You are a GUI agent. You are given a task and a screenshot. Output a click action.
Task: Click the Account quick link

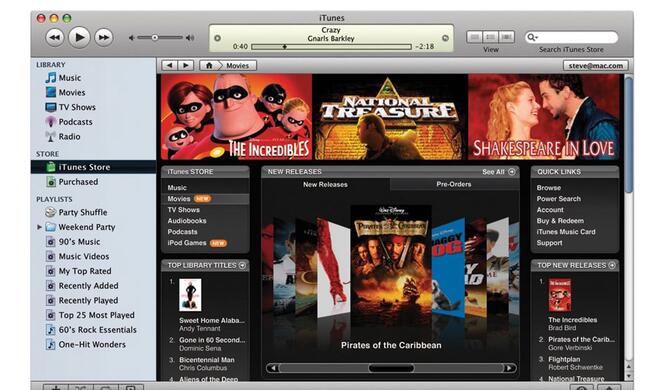tap(550, 210)
